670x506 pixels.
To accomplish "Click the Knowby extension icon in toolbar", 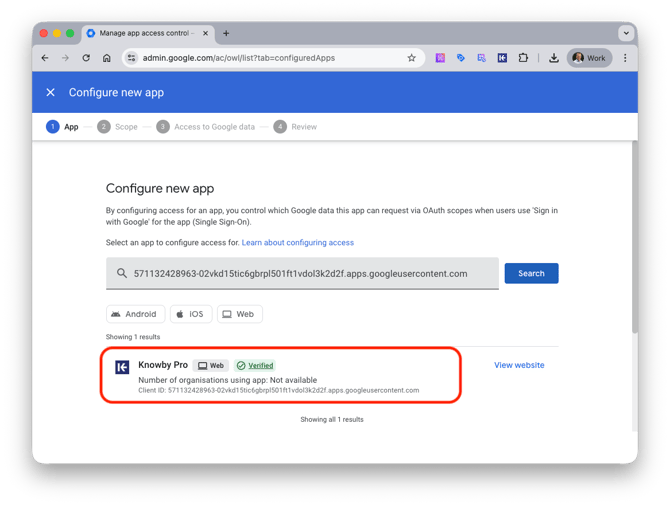I will (x=502, y=58).
